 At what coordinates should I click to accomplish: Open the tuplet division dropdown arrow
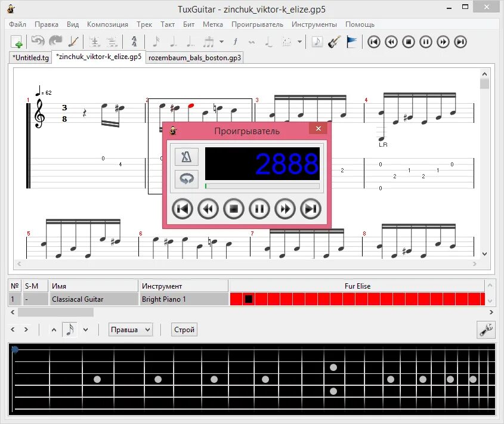[x=221, y=42]
